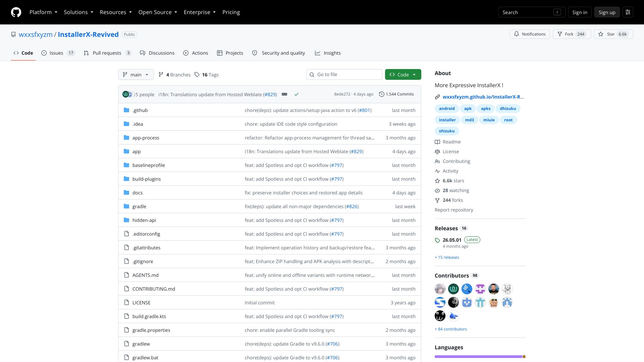Open the CONTRIBUTING.md file
Screen dimensions: 644x362
154,289
